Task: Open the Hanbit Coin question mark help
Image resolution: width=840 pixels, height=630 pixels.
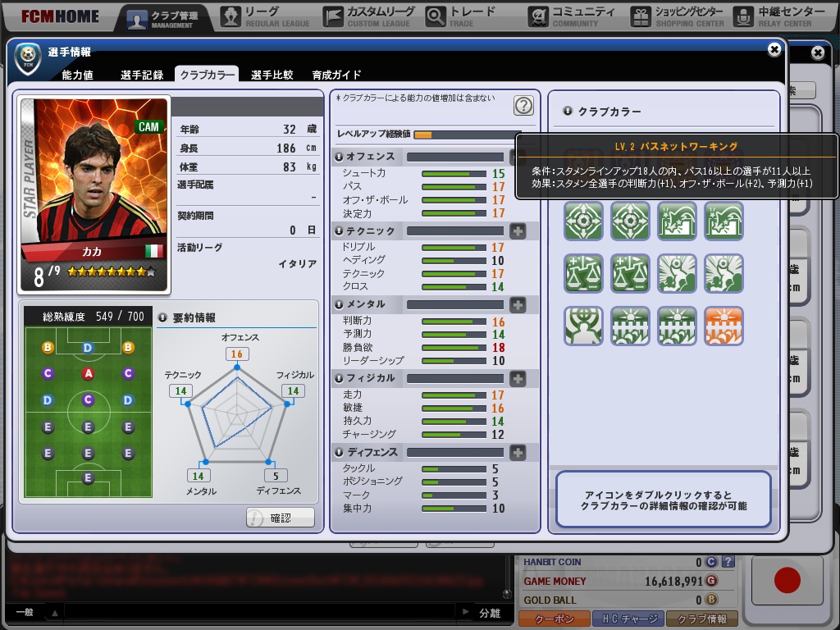Action: click(x=728, y=562)
